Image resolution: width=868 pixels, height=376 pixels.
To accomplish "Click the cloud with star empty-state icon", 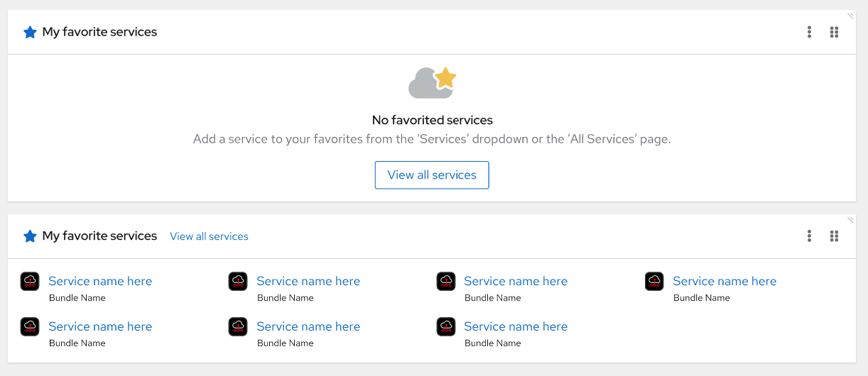I will click(x=432, y=82).
